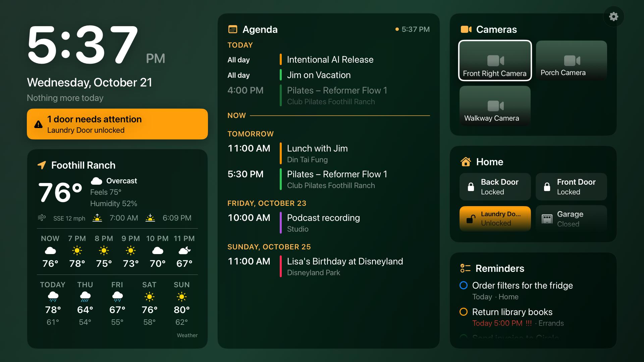
Task: Click the Foothill Ranch location arrow icon
Action: coord(42,165)
